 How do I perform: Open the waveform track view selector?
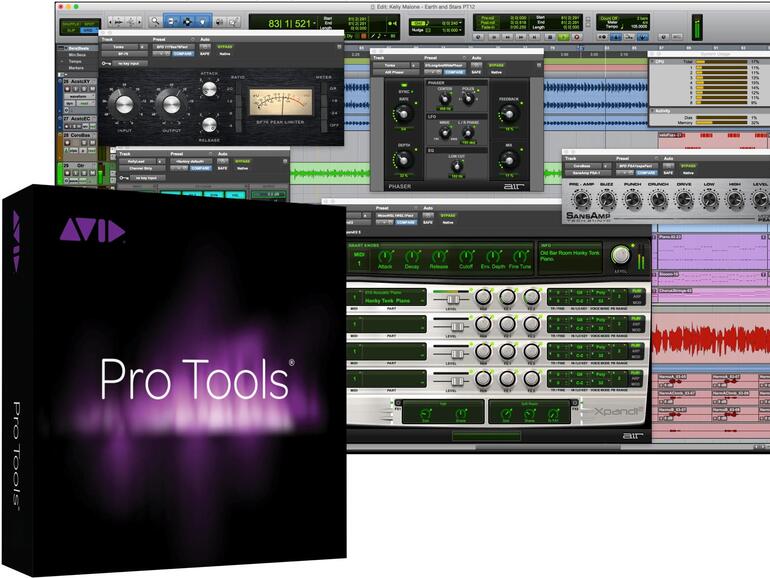(x=80, y=96)
